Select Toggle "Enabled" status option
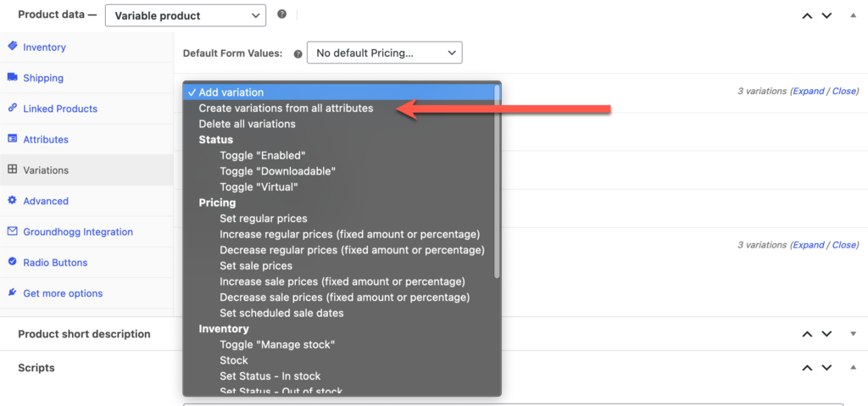The height and width of the screenshot is (406, 868). pyautogui.click(x=262, y=155)
